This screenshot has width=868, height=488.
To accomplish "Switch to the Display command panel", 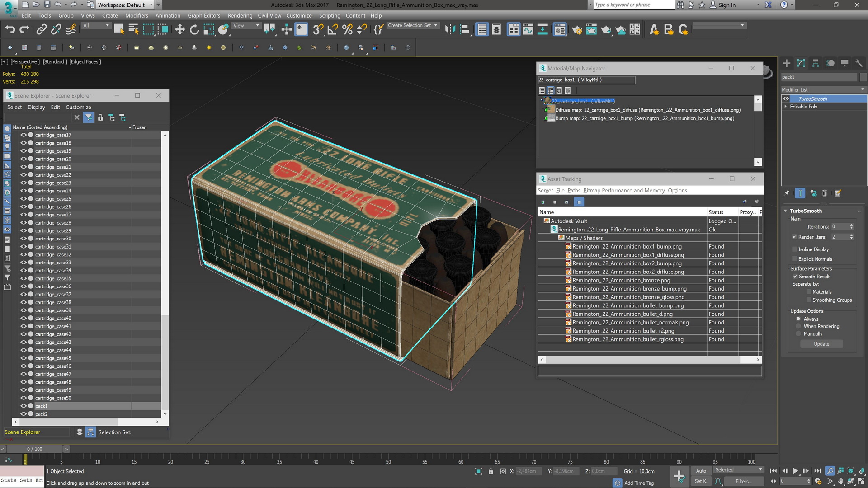I will (x=844, y=63).
